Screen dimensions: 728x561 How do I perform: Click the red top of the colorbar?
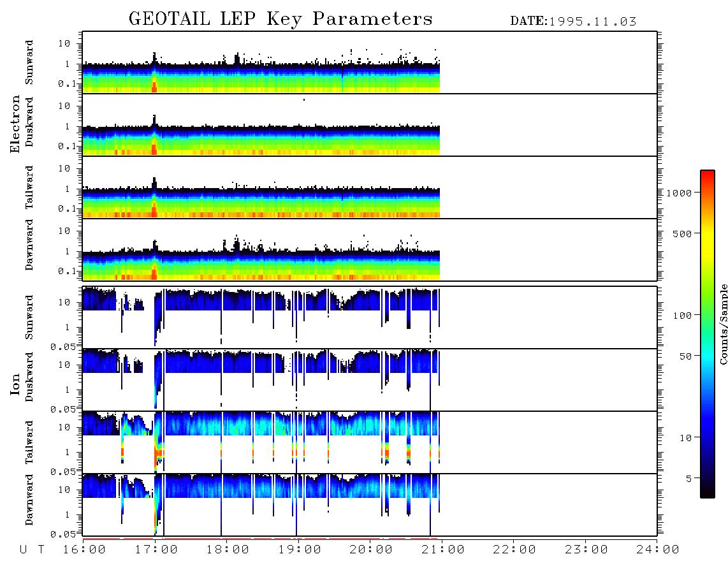click(x=708, y=177)
